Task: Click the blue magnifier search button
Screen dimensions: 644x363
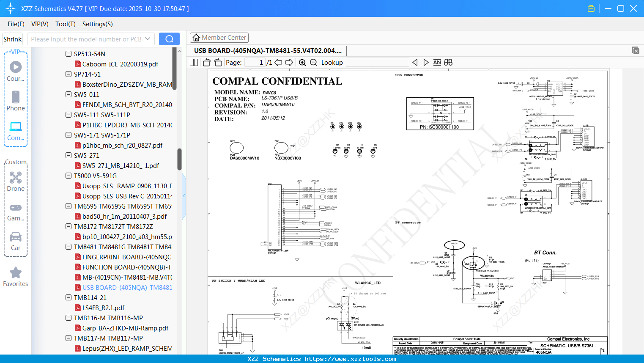Action: point(169,39)
